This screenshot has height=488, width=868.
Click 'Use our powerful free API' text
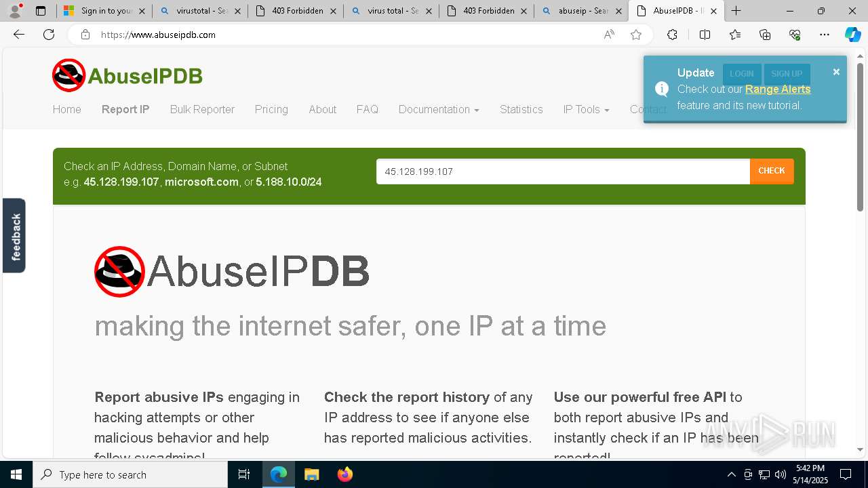pyautogui.click(x=640, y=397)
